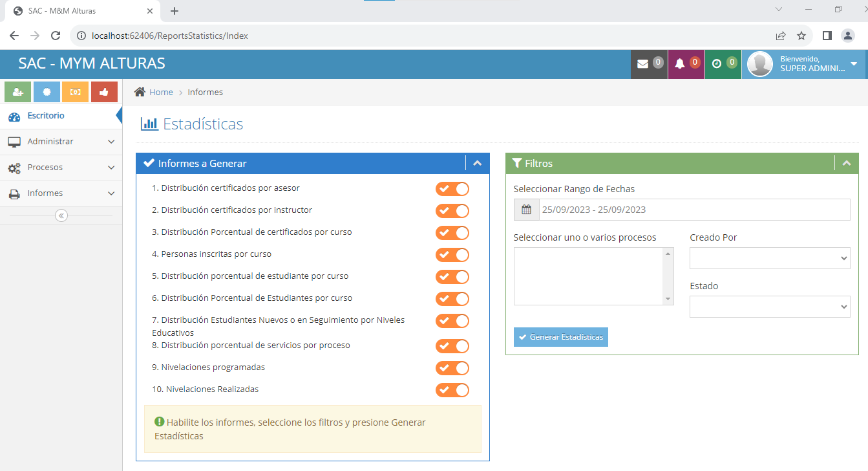The height and width of the screenshot is (471, 868).
Task: Click the blue certificate badge shortcut icon
Action: click(47, 92)
